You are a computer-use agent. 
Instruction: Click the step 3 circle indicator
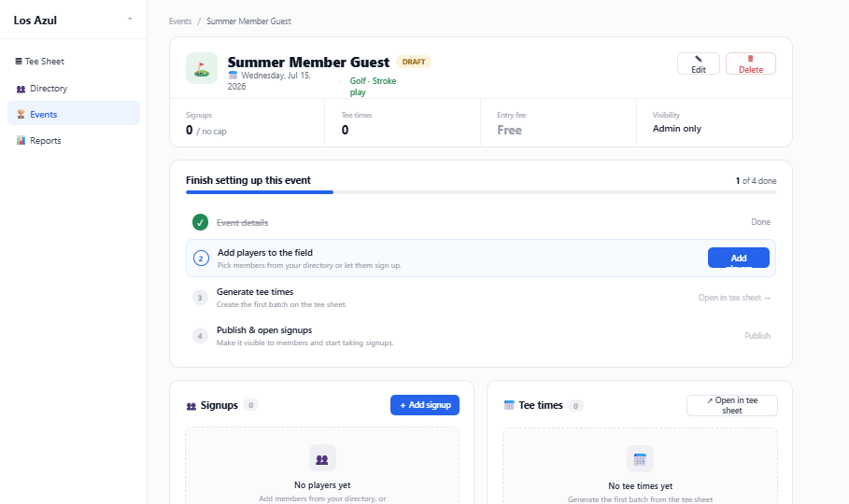pos(200,298)
